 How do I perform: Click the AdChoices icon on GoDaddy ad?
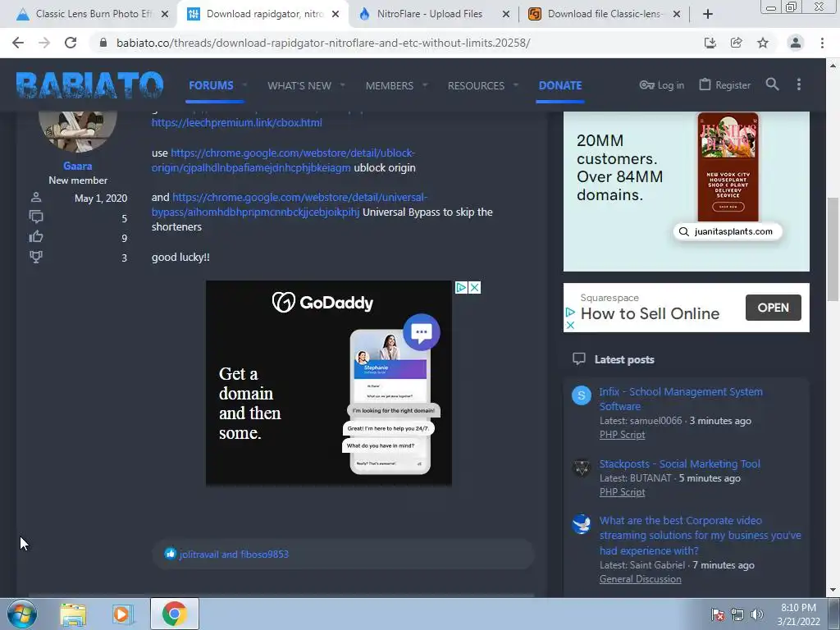click(461, 287)
